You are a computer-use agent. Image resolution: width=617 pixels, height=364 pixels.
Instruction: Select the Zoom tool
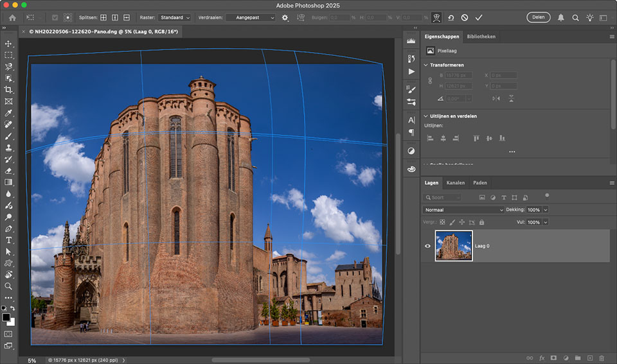click(x=8, y=286)
